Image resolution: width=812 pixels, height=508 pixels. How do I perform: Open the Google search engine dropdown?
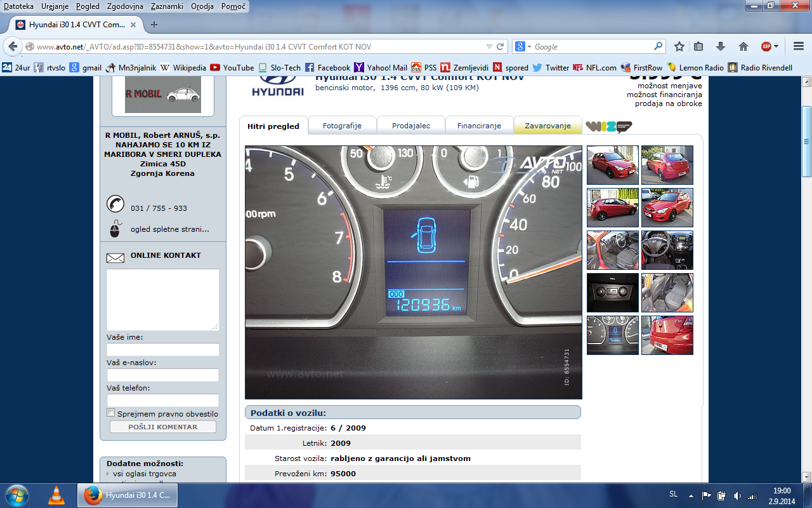click(x=523, y=46)
